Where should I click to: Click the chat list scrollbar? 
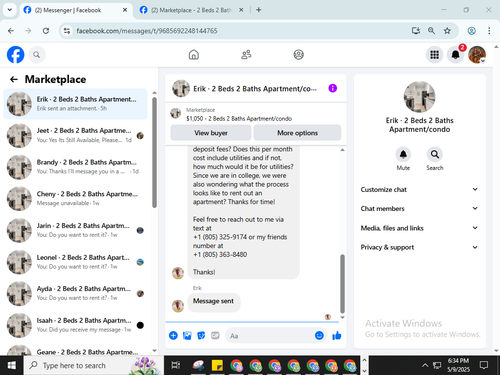154,153
